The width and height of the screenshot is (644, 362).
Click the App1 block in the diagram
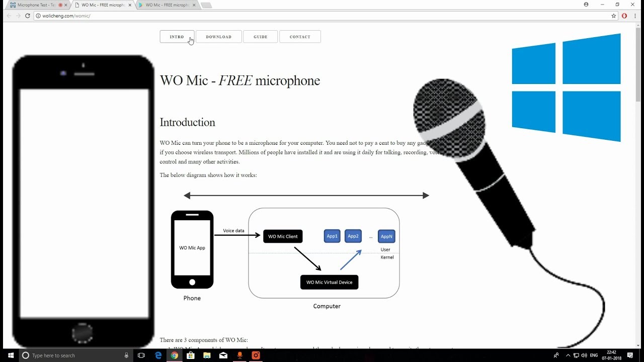point(332,236)
